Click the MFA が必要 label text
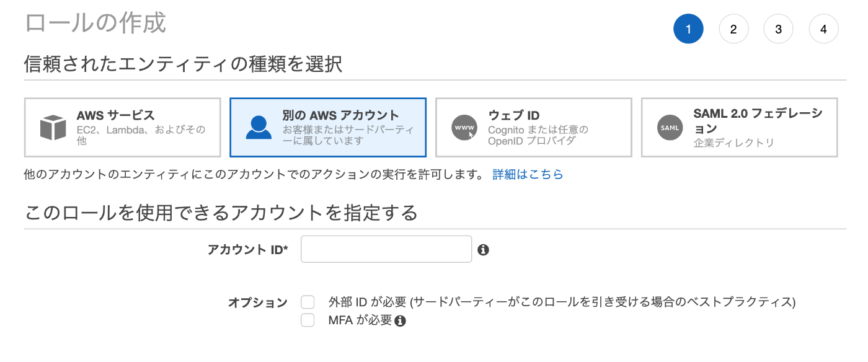This screenshot has width=868, height=362. click(360, 320)
